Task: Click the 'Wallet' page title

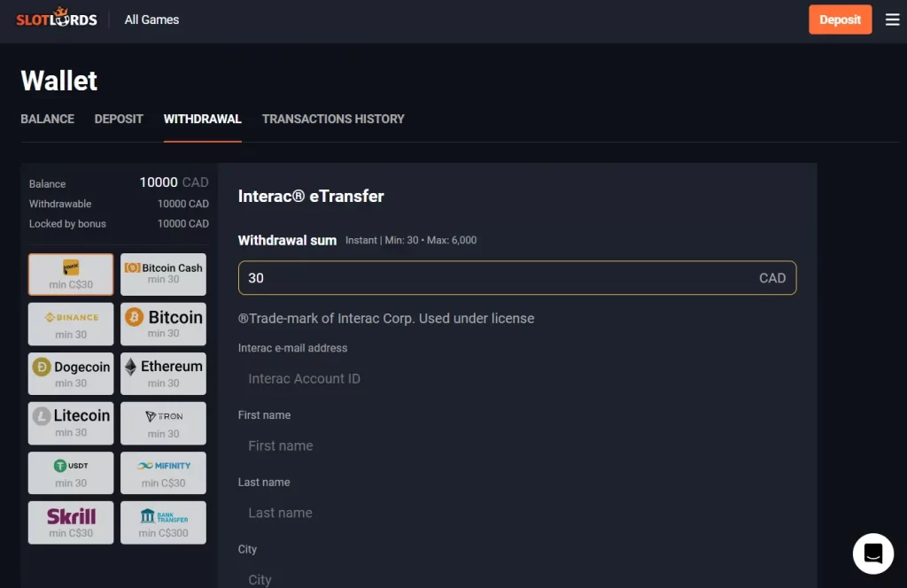Action: (59, 81)
